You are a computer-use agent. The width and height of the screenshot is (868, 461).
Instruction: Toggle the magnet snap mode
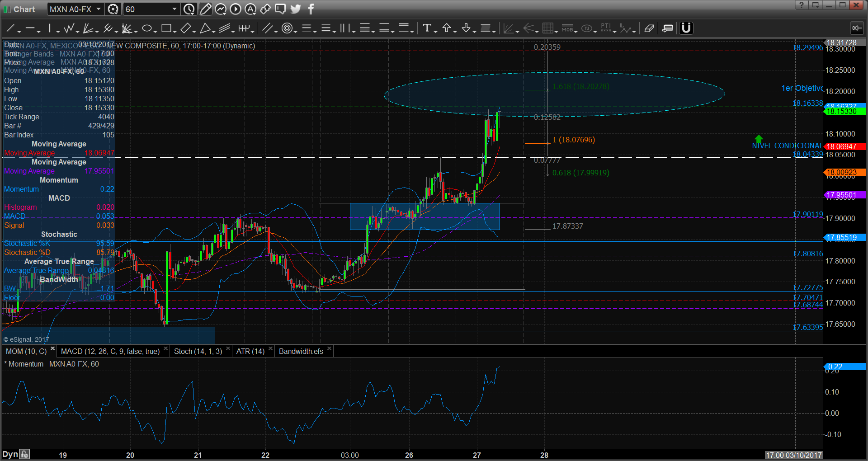pyautogui.click(x=686, y=28)
